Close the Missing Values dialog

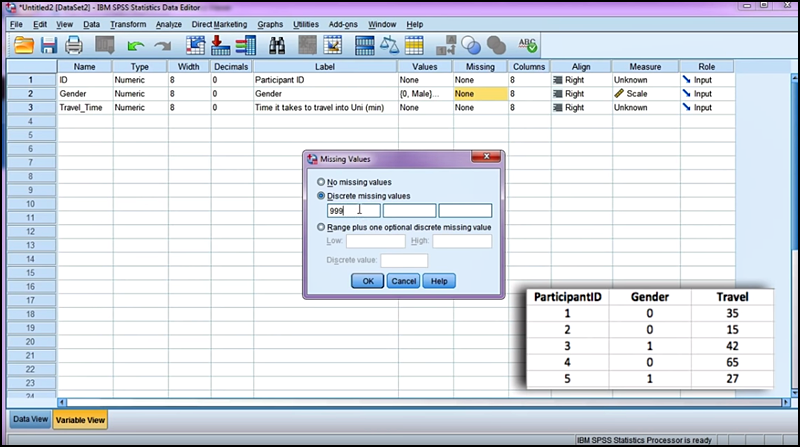(x=486, y=157)
